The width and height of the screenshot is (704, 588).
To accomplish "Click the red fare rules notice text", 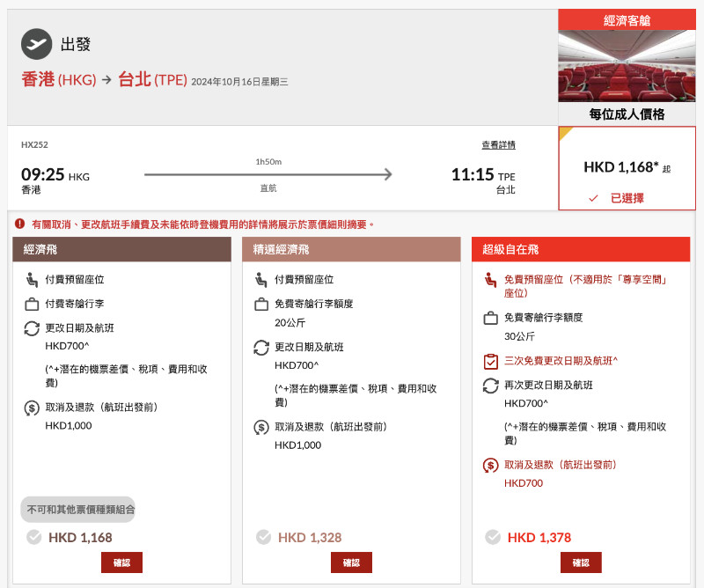I will [202, 224].
